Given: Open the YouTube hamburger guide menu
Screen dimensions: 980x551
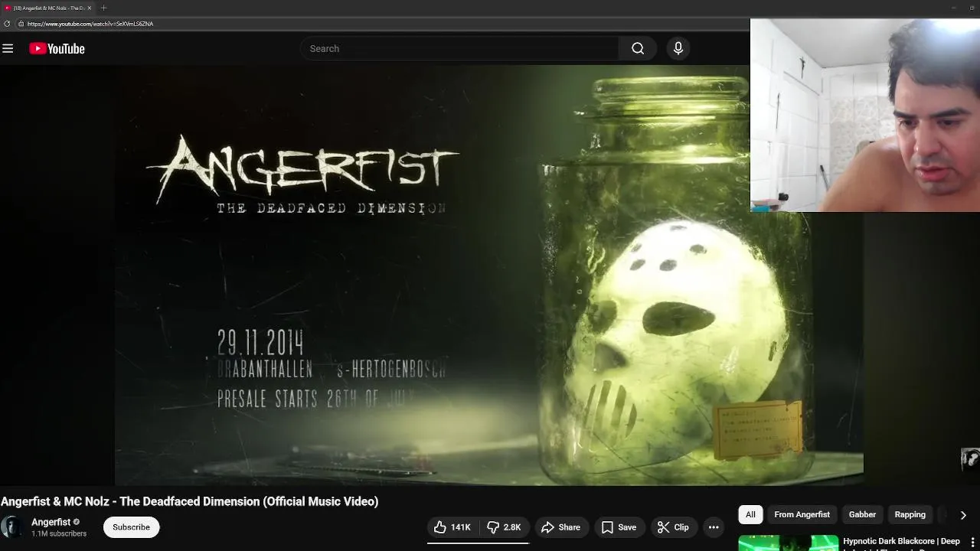Looking at the screenshot, I should 8,48.
